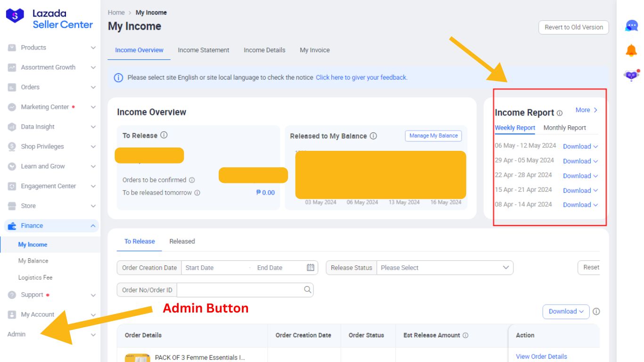Image resolution: width=644 pixels, height=362 pixels.
Task: Collapse the Finance section in sidebar
Action: click(x=93, y=225)
